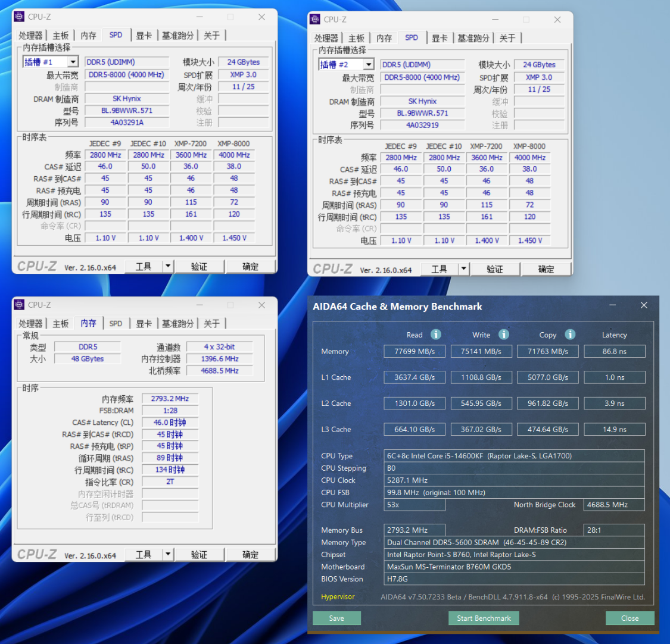Expand the 工具 arrow in memory tab window
Screen dimensions: 670x644
168,554
